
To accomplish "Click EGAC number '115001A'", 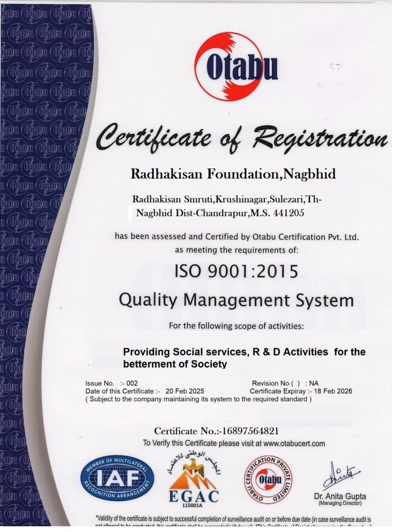I will pos(192,506).
